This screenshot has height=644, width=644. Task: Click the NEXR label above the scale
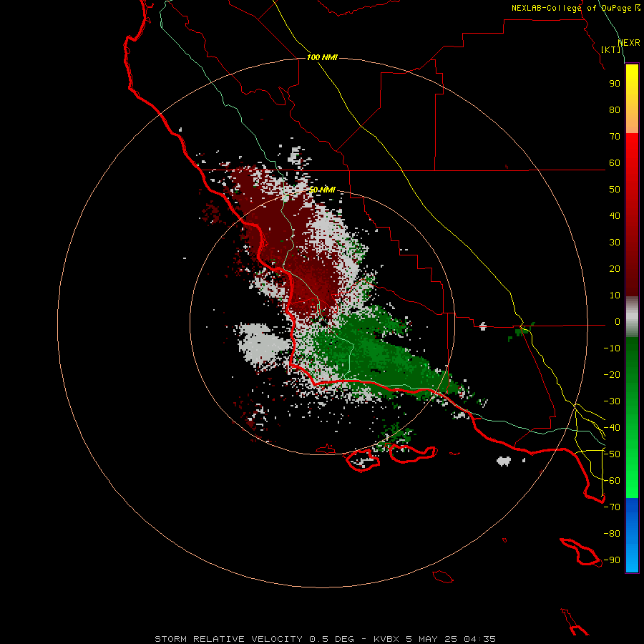point(629,43)
